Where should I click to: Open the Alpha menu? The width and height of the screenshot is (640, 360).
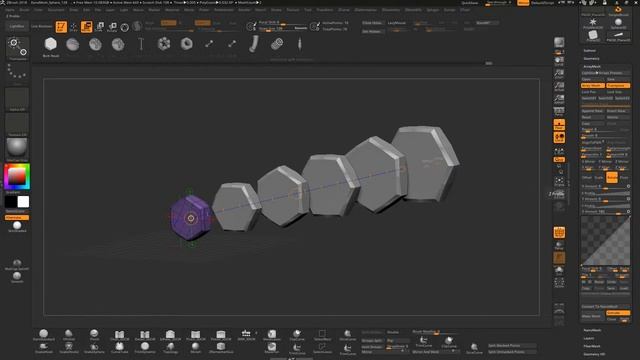tap(10, 10)
